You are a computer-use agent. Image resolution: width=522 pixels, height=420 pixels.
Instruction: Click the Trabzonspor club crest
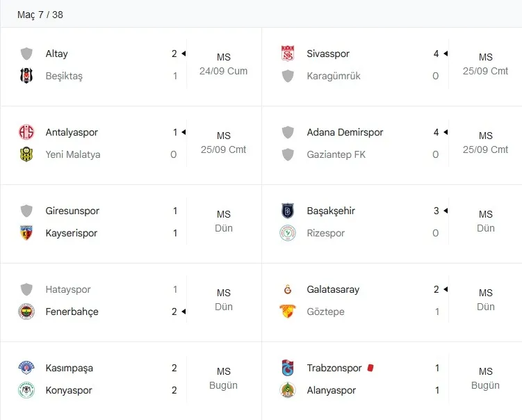288,368
